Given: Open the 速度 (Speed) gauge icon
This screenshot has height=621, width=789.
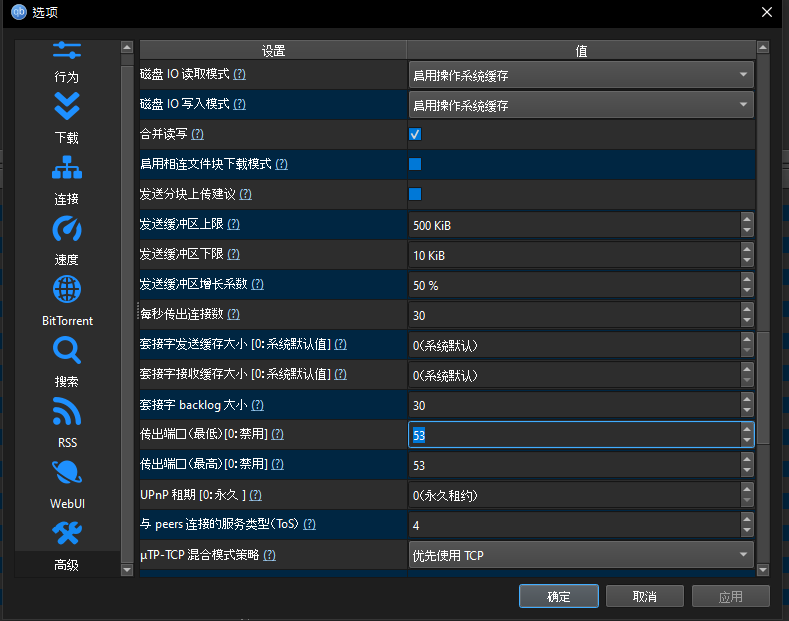Looking at the screenshot, I should click(66, 229).
